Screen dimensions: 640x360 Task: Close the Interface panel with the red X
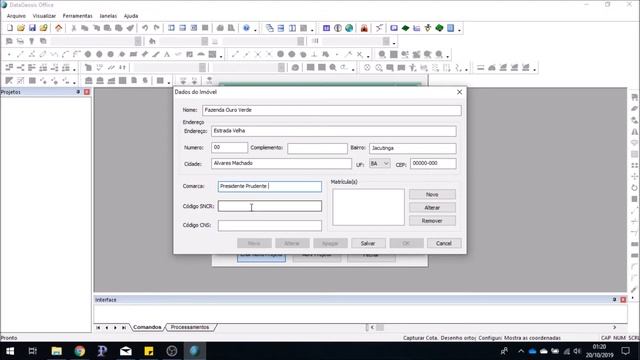[623, 300]
